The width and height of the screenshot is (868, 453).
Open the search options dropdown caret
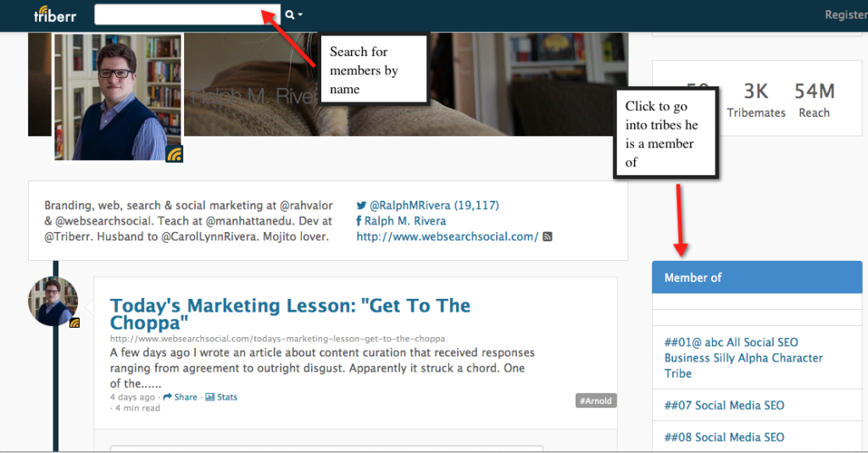click(x=300, y=15)
